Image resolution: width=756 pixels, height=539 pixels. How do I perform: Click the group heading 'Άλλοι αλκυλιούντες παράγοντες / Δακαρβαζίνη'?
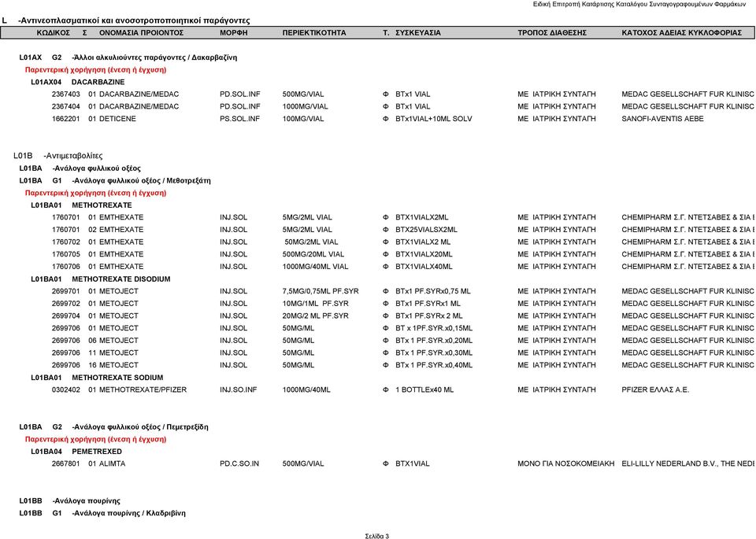(x=154, y=57)
